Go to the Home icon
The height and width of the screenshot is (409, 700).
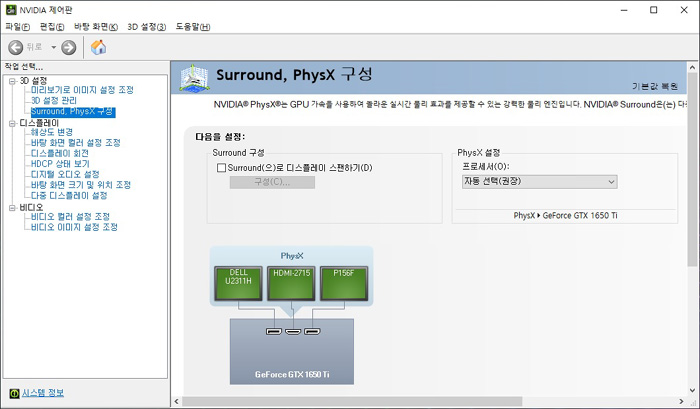[x=99, y=47]
